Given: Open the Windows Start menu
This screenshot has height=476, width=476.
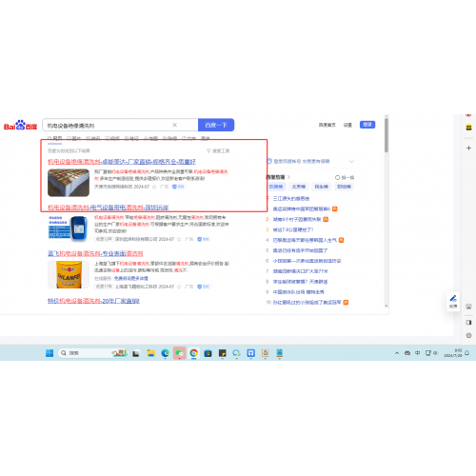Looking at the screenshot, I should 50,353.
